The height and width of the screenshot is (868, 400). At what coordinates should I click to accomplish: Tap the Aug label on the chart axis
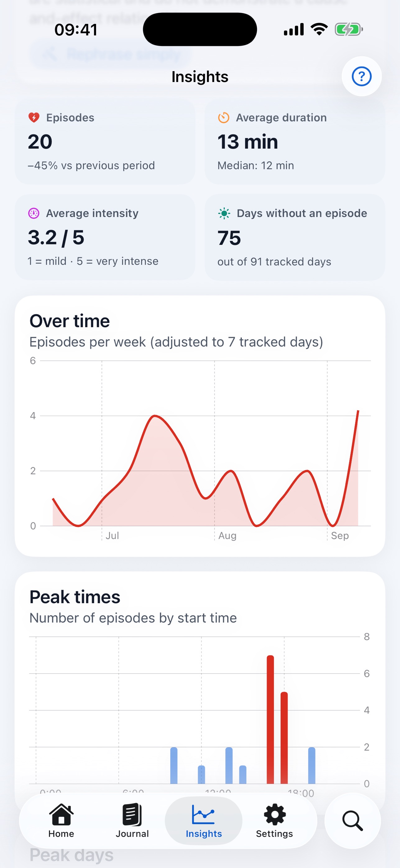227,536
